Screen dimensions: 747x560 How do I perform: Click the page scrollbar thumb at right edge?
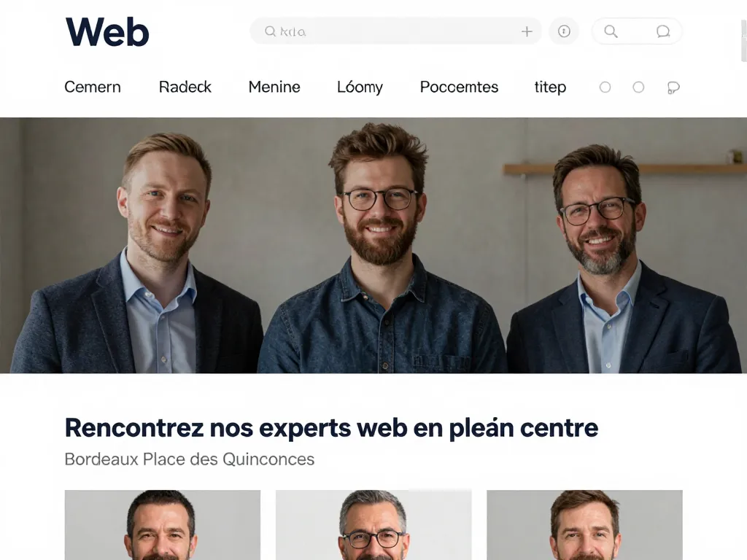[x=743, y=41]
